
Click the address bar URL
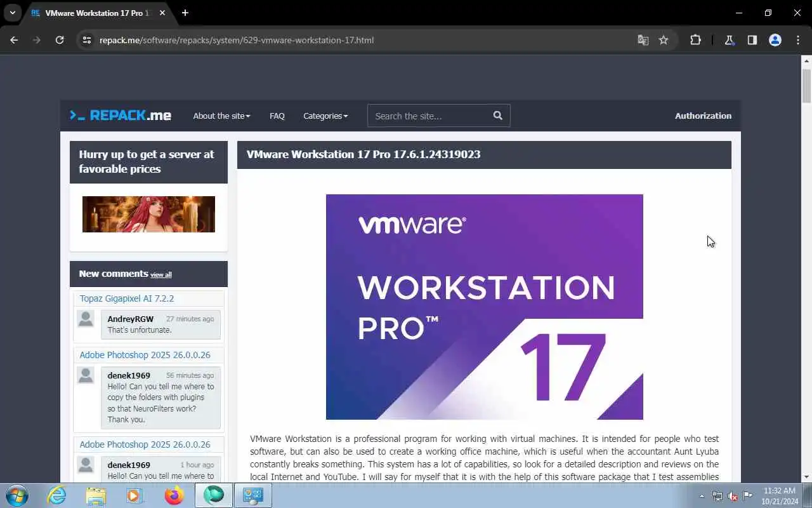click(x=237, y=40)
